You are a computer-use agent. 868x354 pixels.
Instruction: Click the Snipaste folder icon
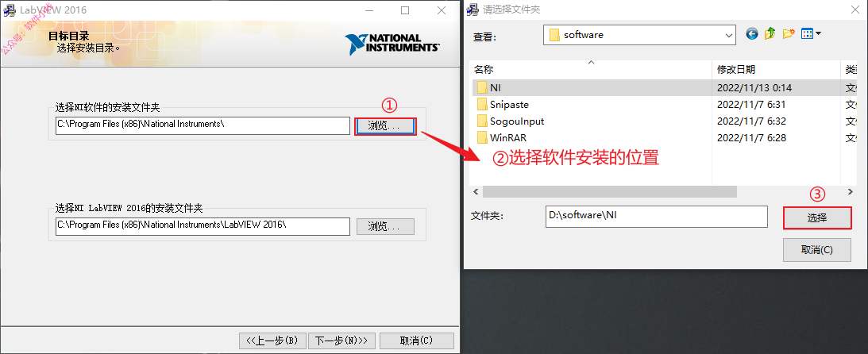pyautogui.click(x=481, y=105)
